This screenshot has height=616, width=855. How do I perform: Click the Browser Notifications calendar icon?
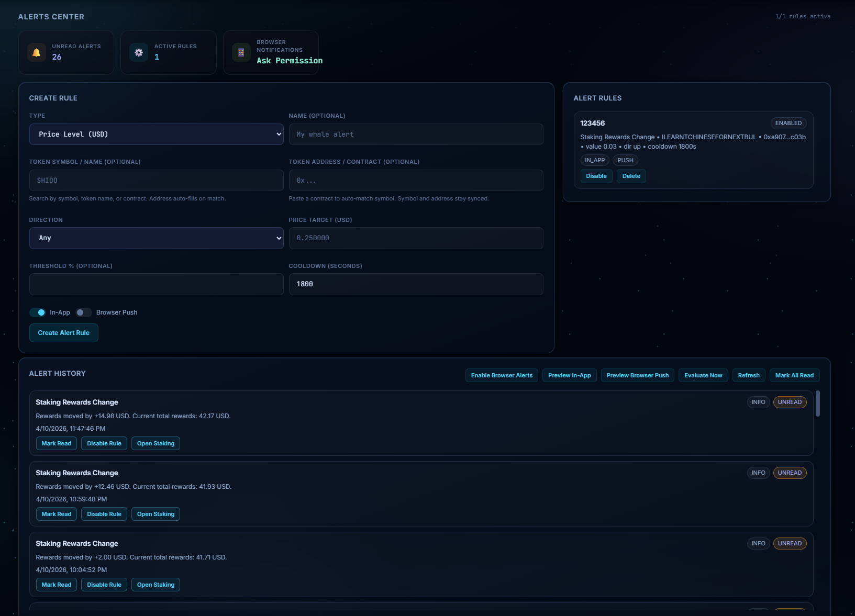(x=241, y=52)
